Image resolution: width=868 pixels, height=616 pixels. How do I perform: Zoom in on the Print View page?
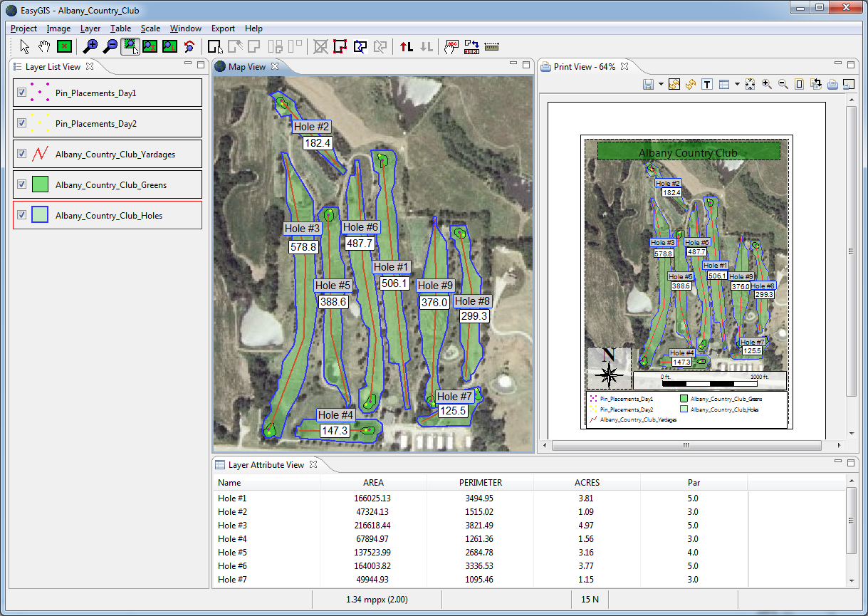click(x=767, y=84)
